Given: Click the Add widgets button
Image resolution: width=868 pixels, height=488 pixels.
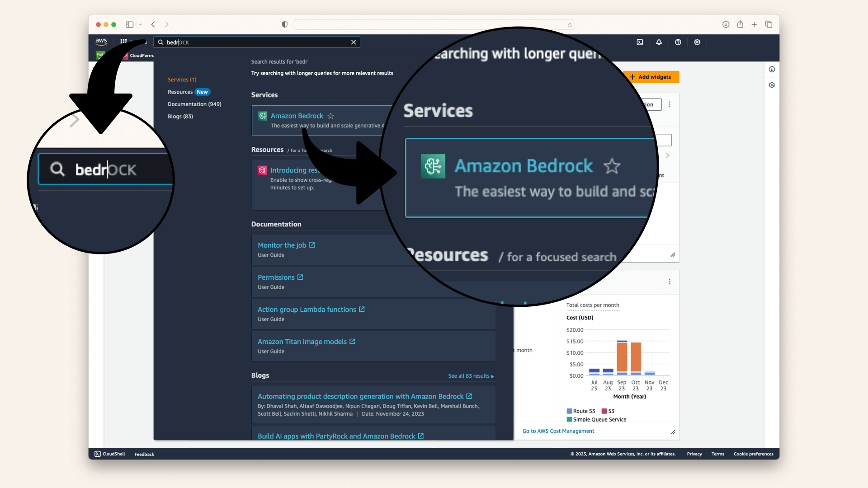Looking at the screenshot, I should click(x=651, y=77).
